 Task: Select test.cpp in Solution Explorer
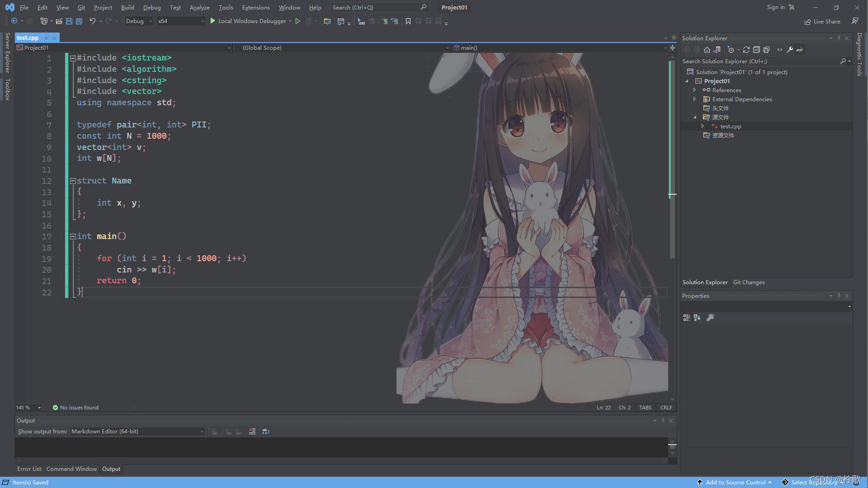click(x=731, y=126)
